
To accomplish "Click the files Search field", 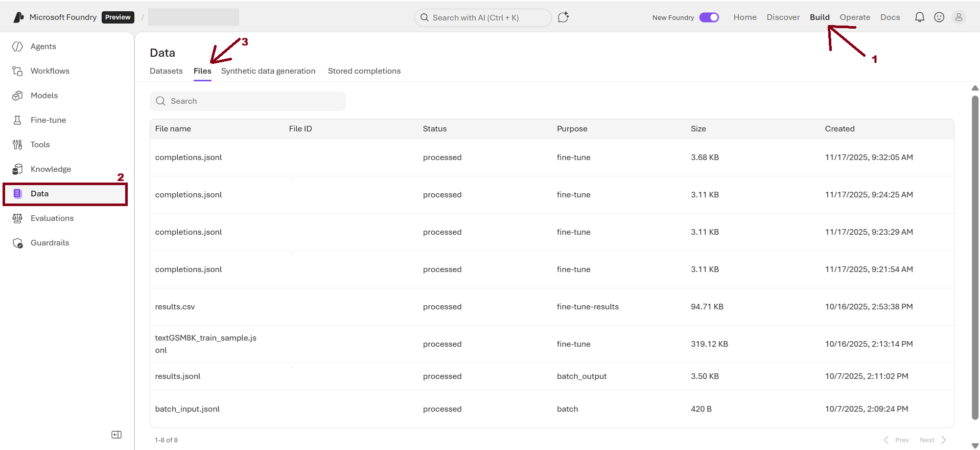I will point(248,101).
